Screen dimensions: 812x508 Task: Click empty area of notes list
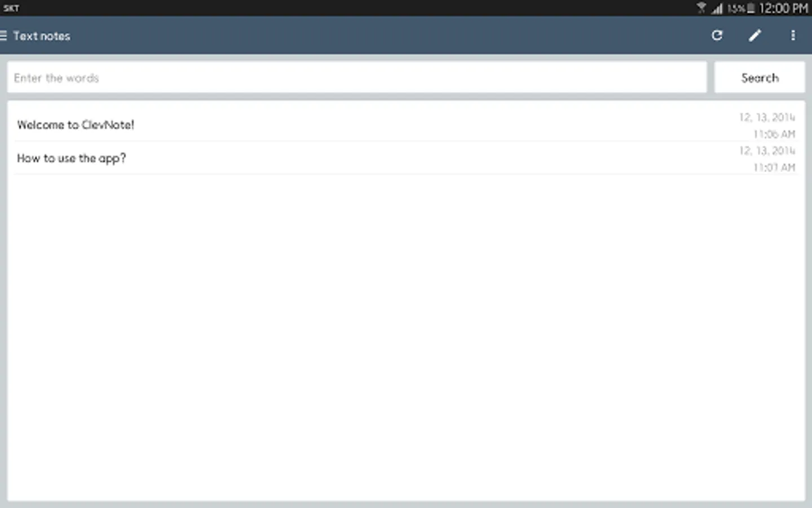click(x=406, y=339)
